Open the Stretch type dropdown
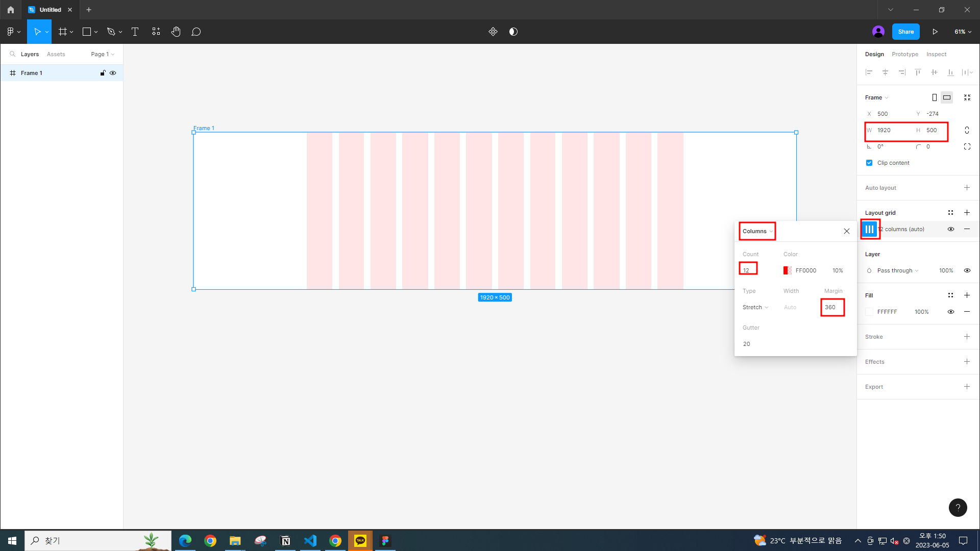The height and width of the screenshot is (551, 980). (755, 307)
